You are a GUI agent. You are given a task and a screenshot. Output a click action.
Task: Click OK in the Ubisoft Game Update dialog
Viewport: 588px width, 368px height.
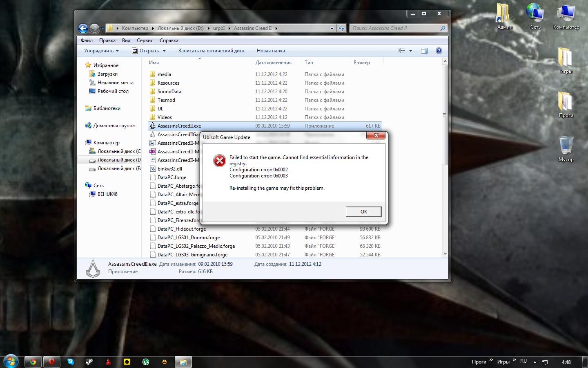[x=363, y=211]
